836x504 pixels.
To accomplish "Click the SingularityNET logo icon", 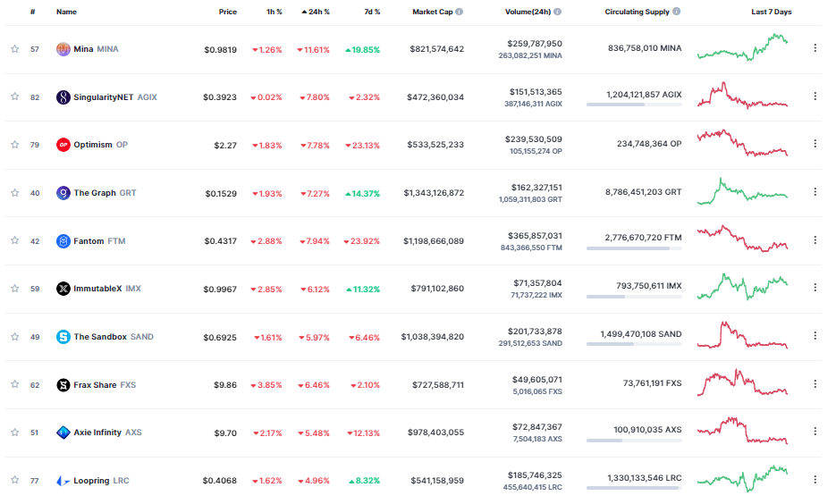I will [63, 97].
